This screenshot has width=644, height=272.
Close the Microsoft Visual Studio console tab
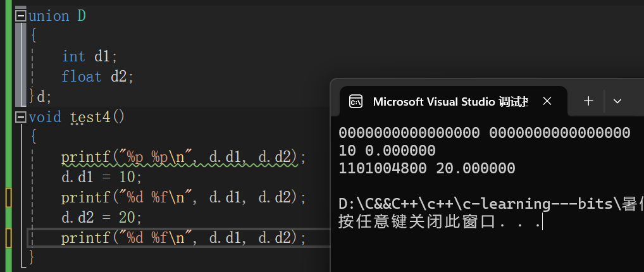tap(548, 101)
